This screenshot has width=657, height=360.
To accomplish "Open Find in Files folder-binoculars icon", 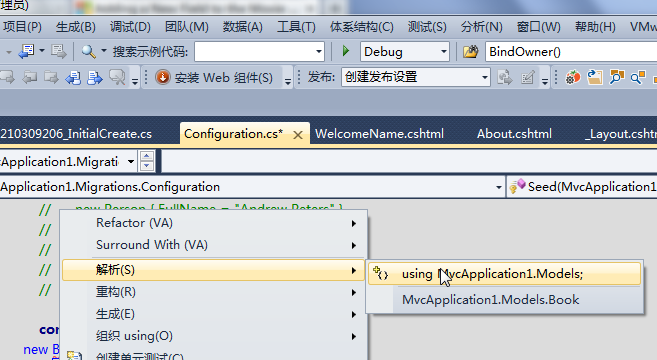I will point(471,52).
